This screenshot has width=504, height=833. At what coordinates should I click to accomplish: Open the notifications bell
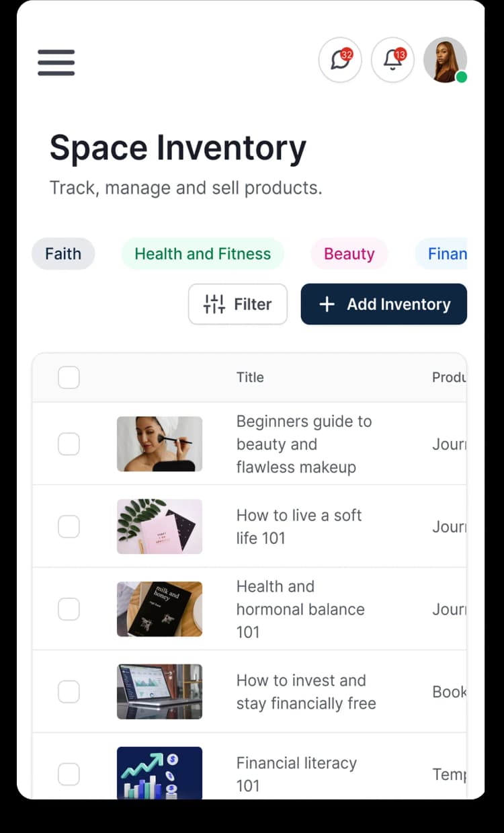[x=392, y=61]
